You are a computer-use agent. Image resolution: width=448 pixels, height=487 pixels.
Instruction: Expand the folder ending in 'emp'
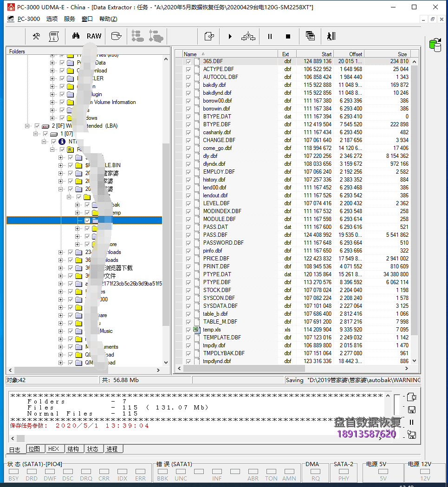click(78, 213)
